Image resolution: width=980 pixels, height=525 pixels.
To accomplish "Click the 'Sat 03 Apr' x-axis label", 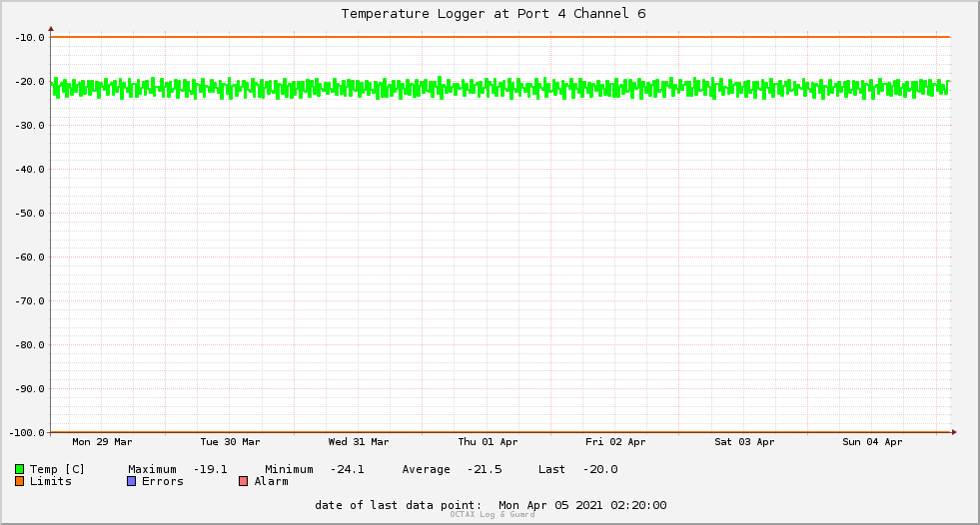I will click(744, 442).
